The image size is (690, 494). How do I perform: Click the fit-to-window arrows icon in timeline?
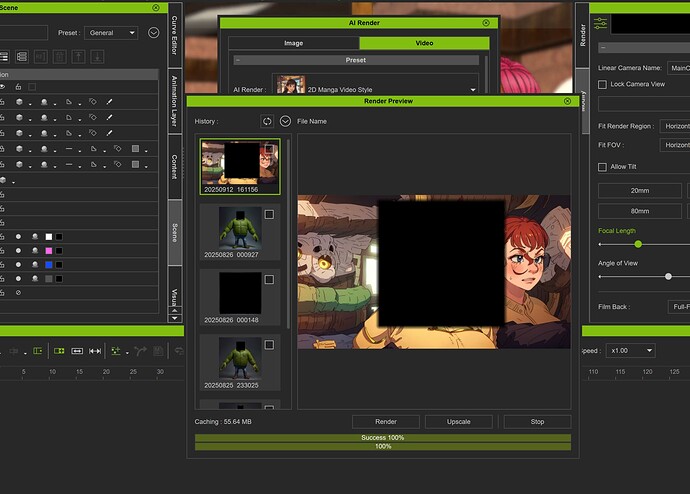[95, 351]
